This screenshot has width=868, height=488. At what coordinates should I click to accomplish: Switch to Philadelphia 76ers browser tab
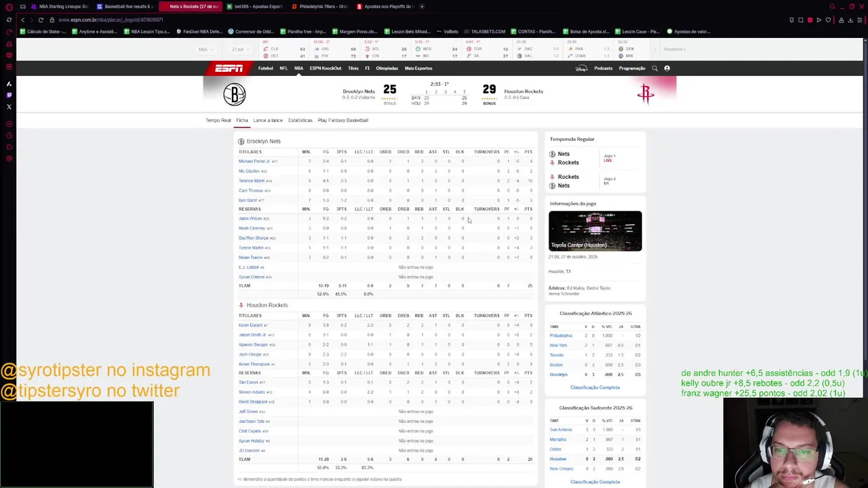tap(319, 7)
